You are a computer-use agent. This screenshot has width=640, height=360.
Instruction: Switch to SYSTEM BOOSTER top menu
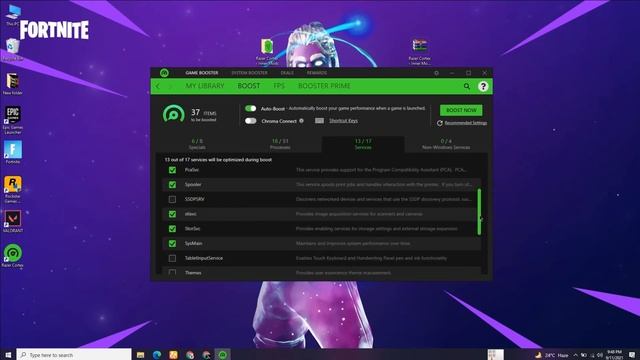pos(249,73)
